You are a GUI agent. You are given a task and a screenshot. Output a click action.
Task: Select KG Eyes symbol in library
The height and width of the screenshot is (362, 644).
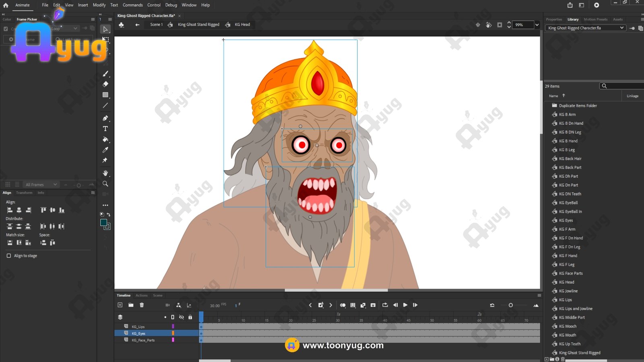[x=566, y=220]
